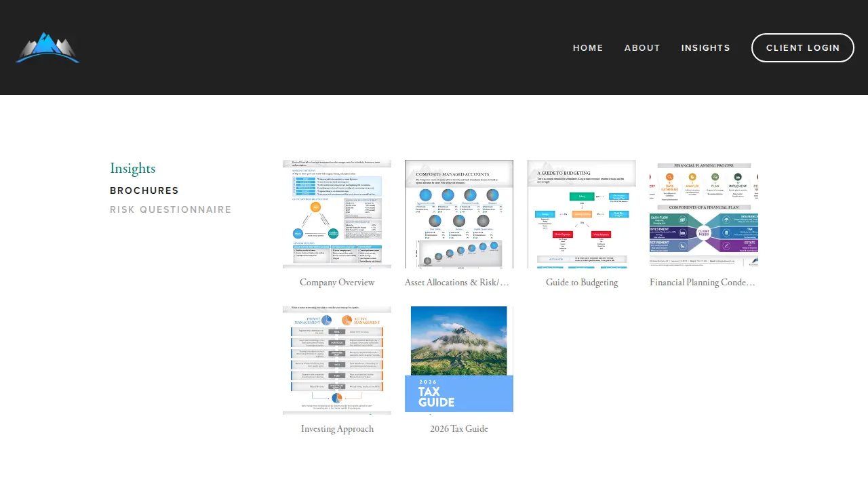Open the Financial Planning Condensed thumbnail
Image resolution: width=868 pixels, height=488 pixels.
(704, 214)
